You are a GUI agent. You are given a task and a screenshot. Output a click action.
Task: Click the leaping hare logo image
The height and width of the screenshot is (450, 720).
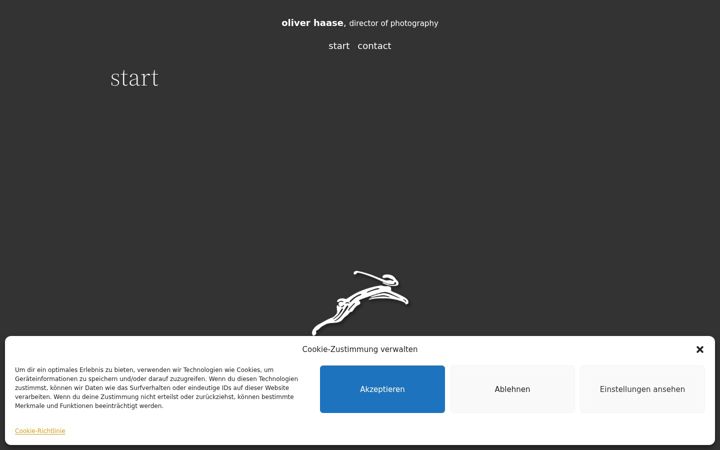(360, 303)
